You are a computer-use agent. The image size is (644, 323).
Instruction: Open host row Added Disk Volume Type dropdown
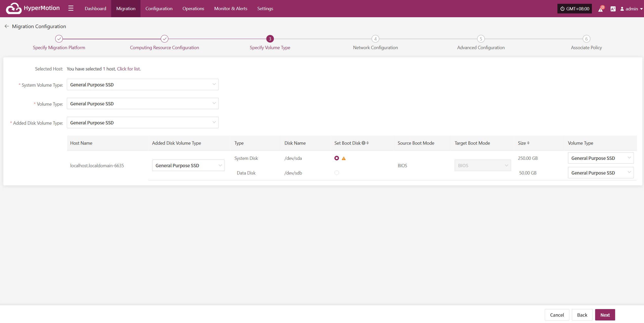pos(188,165)
